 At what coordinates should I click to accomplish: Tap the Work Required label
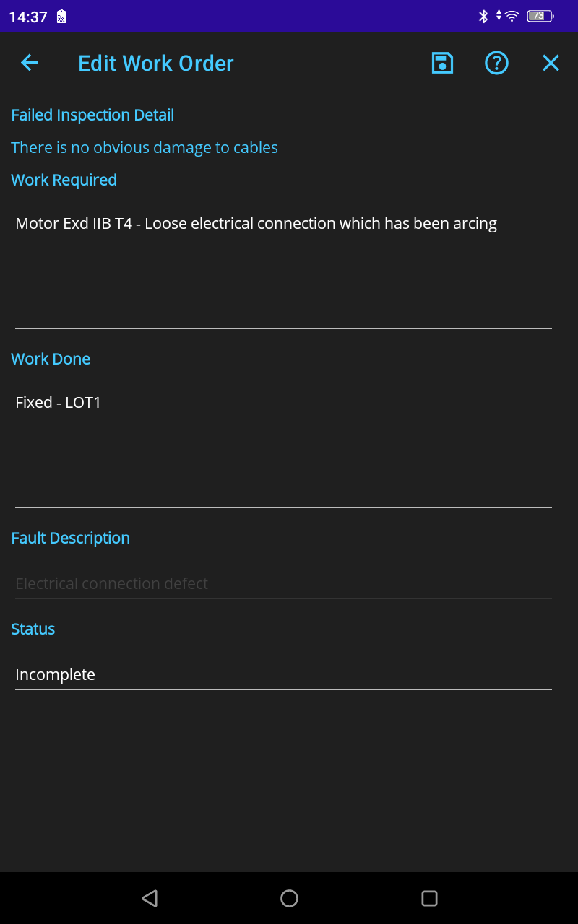coord(64,180)
